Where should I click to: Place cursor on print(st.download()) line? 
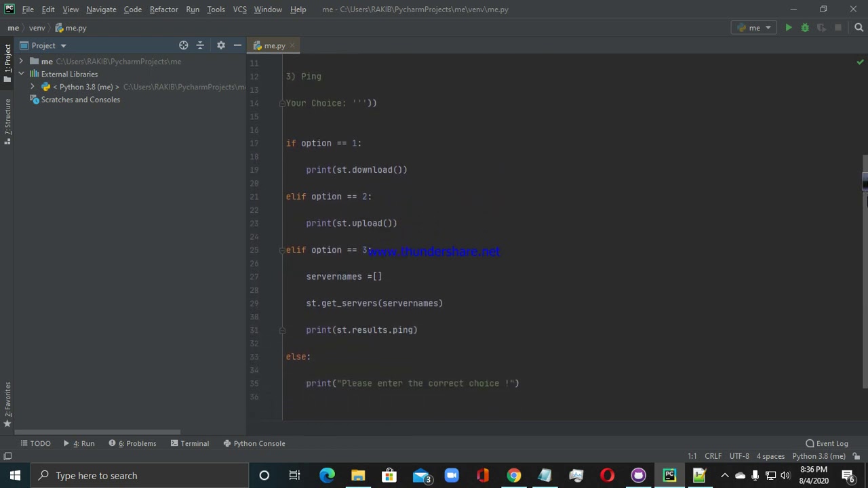coord(357,170)
